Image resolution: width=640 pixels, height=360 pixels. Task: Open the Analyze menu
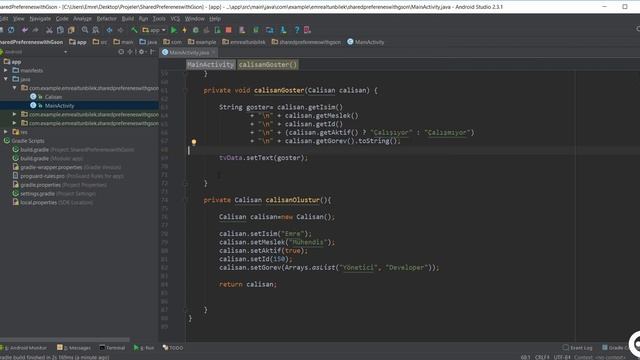[x=82, y=19]
